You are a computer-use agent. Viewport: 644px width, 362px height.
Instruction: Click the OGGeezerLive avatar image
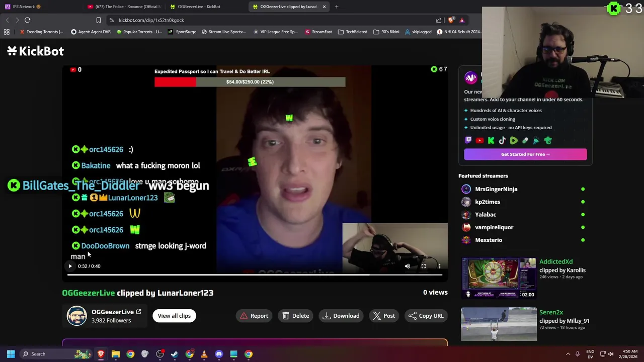click(x=77, y=316)
